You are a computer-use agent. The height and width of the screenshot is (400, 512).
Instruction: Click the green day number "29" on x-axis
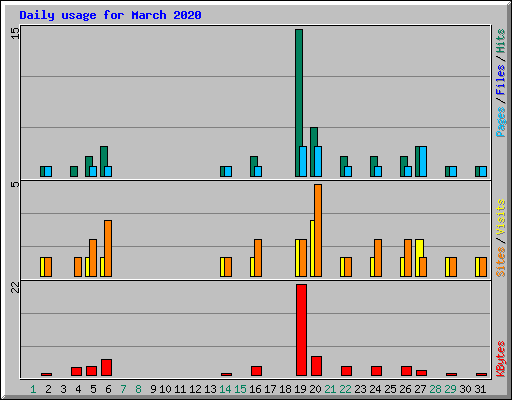tap(450, 389)
